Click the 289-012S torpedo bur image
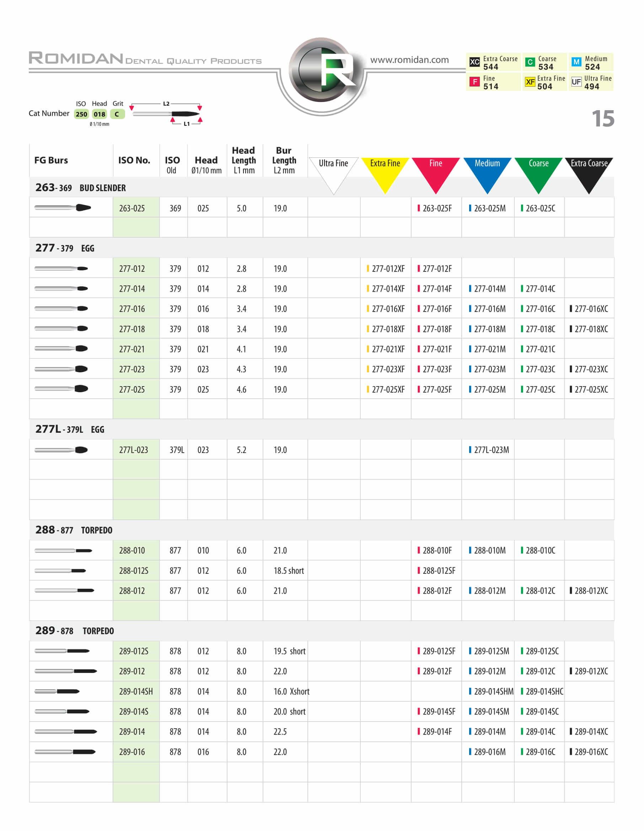The image size is (644, 831). coord(62,651)
